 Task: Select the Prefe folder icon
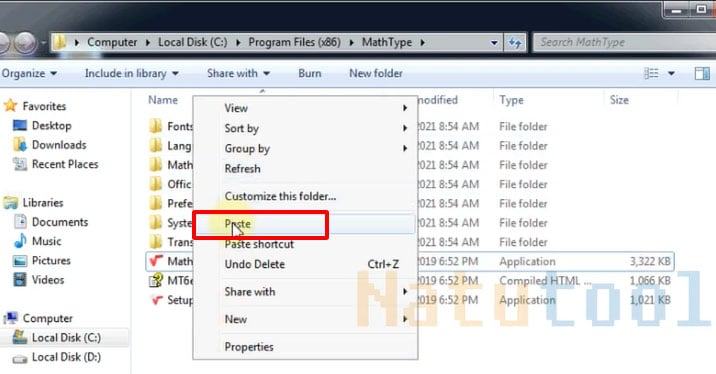(156, 203)
